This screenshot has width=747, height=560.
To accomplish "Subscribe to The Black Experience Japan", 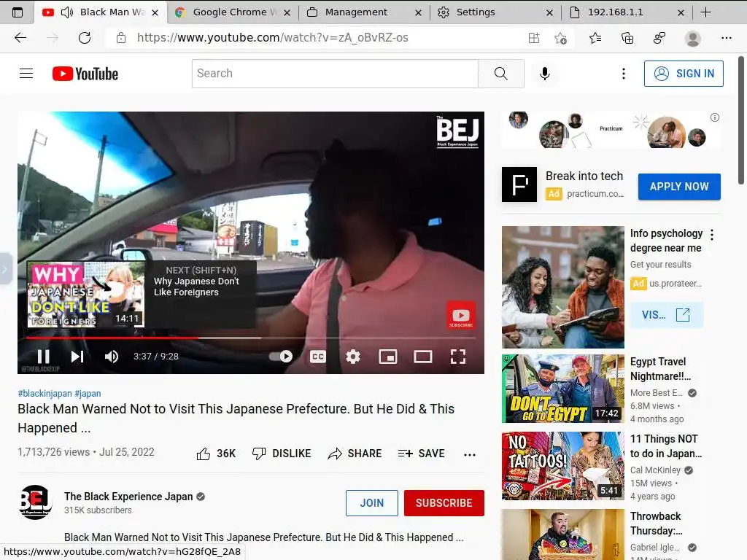I will coord(444,503).
